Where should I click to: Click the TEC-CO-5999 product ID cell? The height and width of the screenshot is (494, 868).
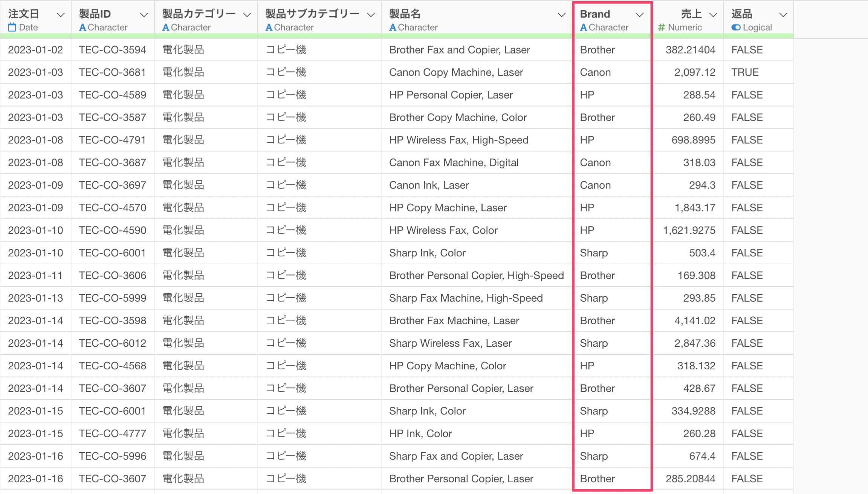tap(113, 298)
